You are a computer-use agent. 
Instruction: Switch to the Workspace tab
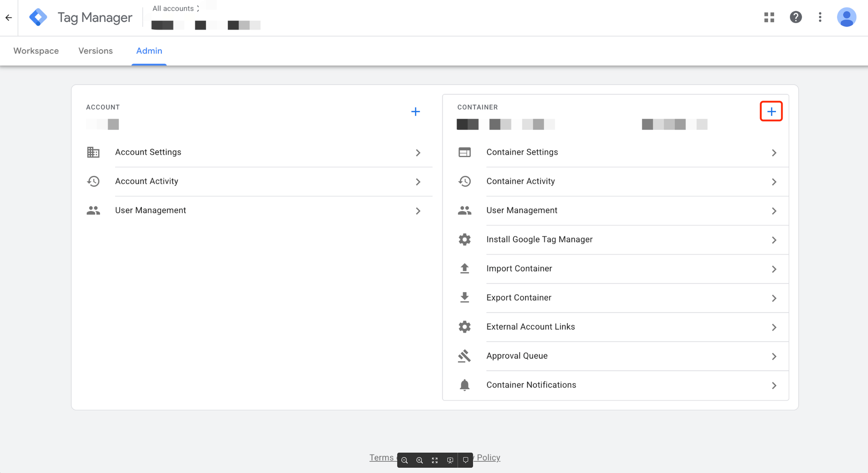pyautogui.click(x=36, y=51)
